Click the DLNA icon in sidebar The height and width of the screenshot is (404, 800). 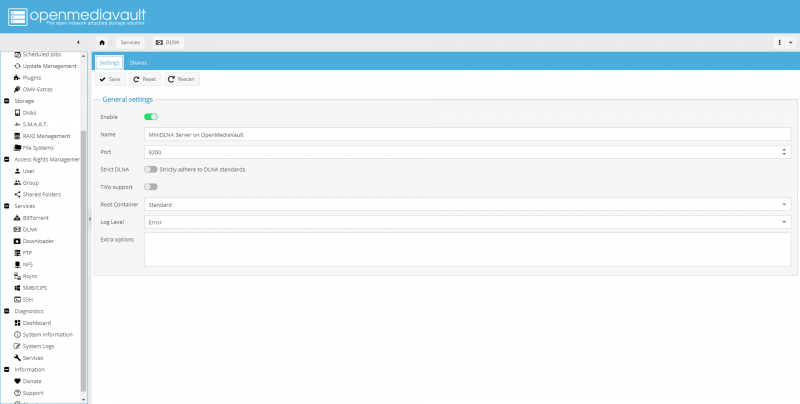tap(17, 230)
